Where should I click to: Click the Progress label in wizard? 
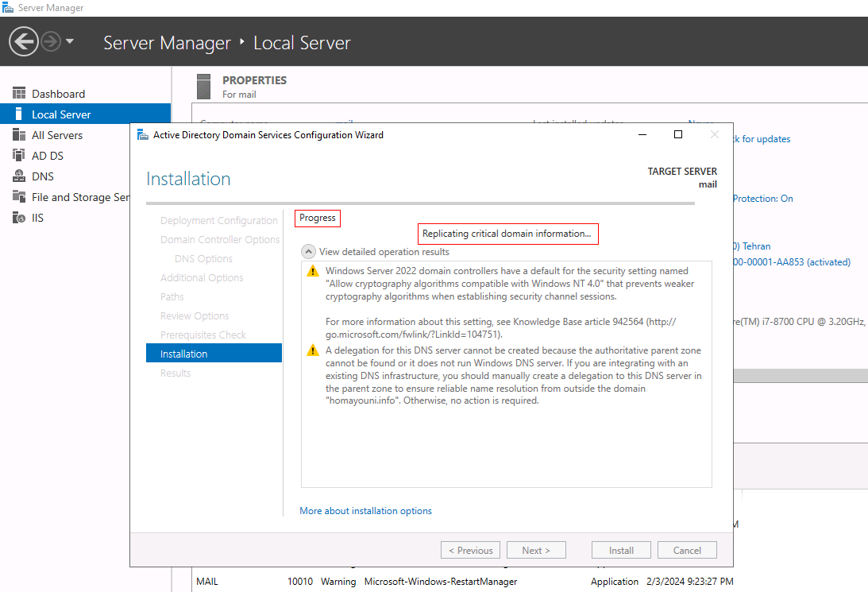point(317,218)
